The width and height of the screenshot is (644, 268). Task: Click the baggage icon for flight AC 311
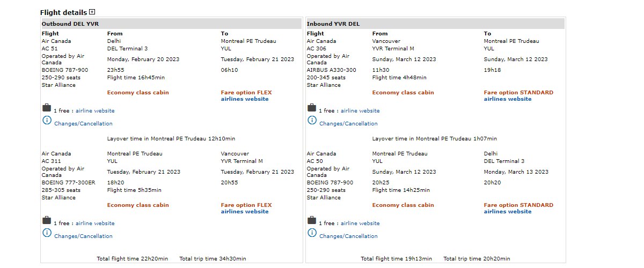(47, 221)
